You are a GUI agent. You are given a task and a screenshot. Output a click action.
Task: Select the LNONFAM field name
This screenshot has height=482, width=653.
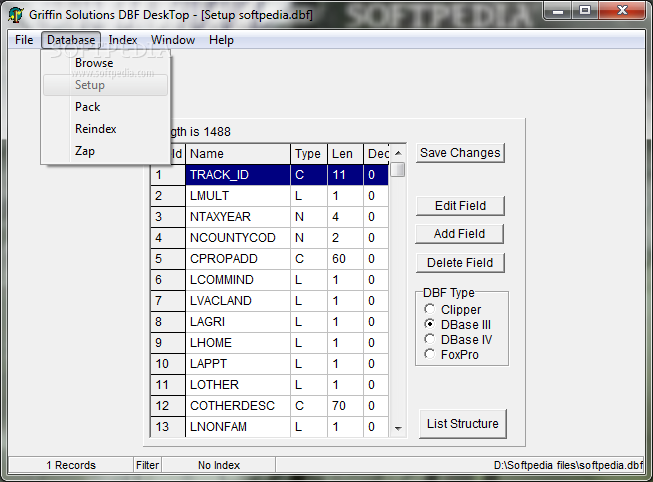(x=238, y=427)
